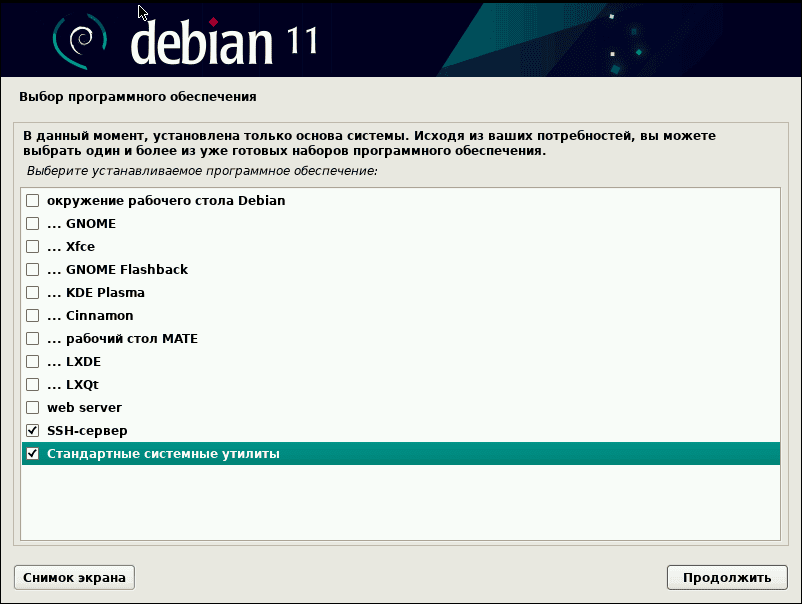Select the '... LXQt' row text
802x604 pixels.
[73, 385]
